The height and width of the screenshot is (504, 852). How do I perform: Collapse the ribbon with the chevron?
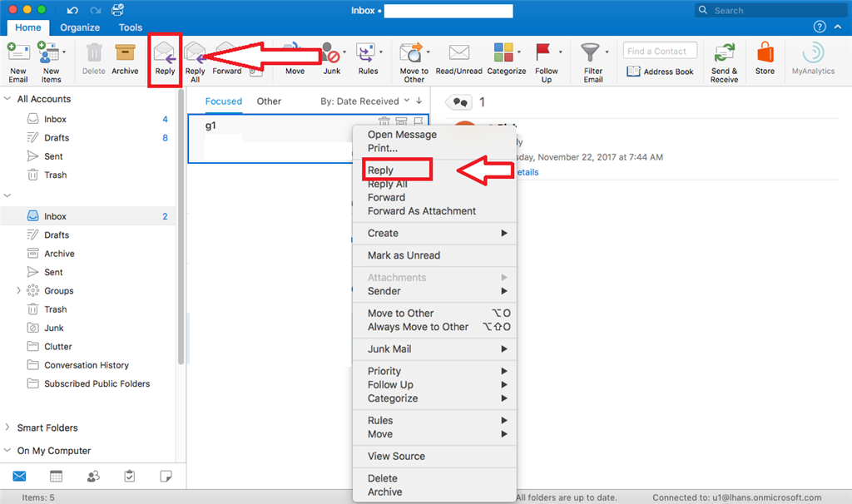click(839, 27)
